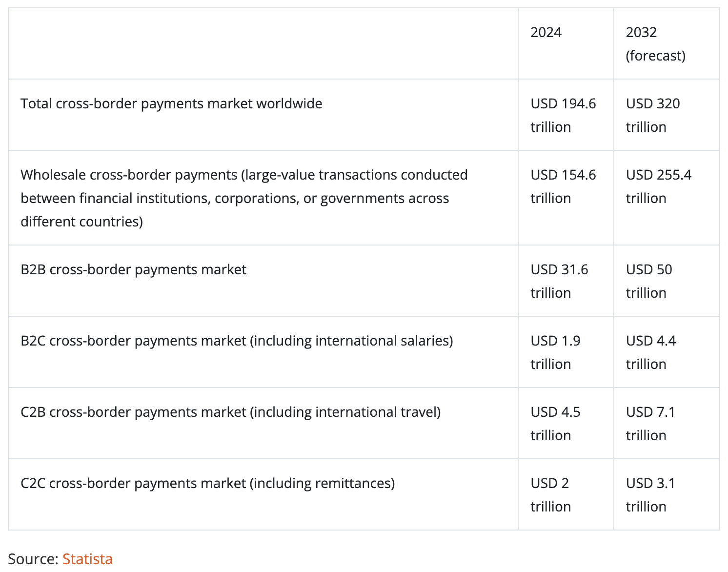Click the USD 3.1 trillion cell
This screenshot has width=728, height=572.
pyautogui.click(x=650, y=495)
